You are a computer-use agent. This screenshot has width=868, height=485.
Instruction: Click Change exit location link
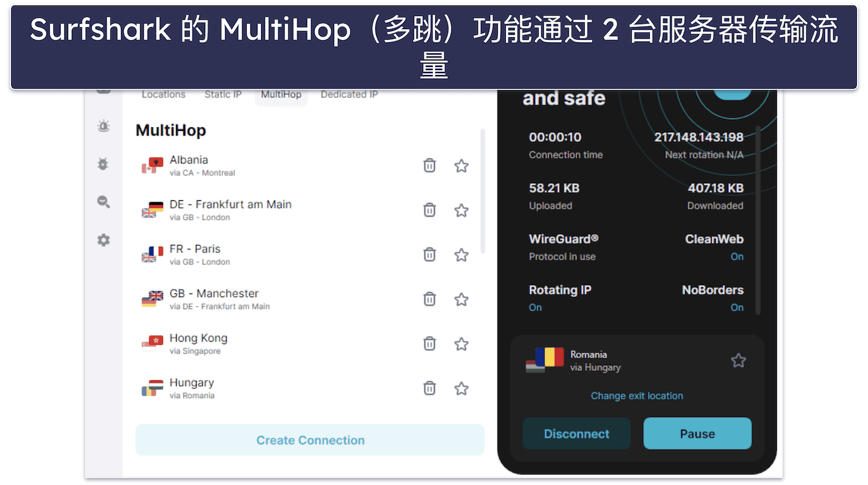click(637, 396)
